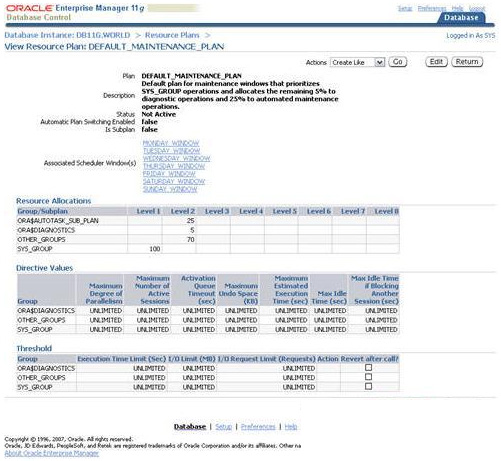Click the Logout link in the header
Viewport: 501px width, 461px height.
(477, 8)
